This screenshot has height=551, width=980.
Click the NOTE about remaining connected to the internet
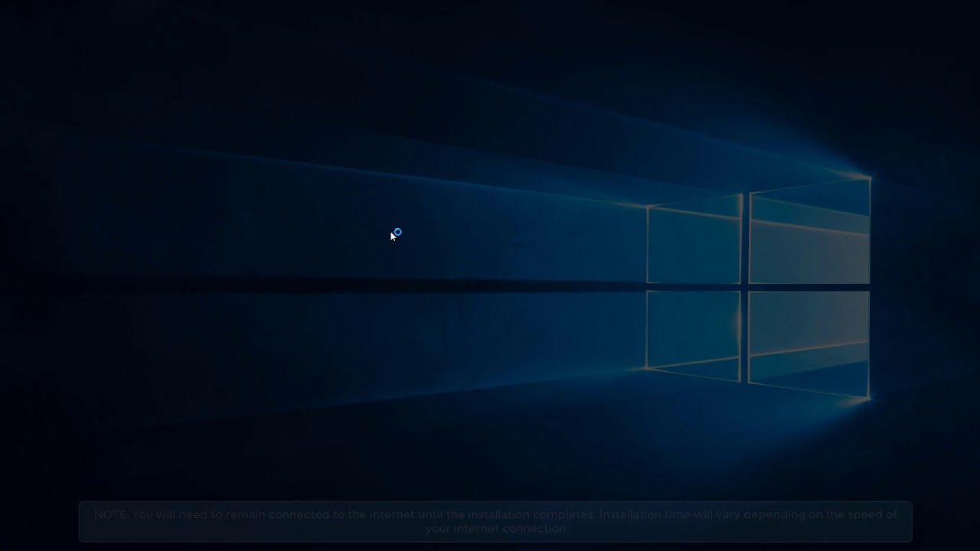coord(495,521)
